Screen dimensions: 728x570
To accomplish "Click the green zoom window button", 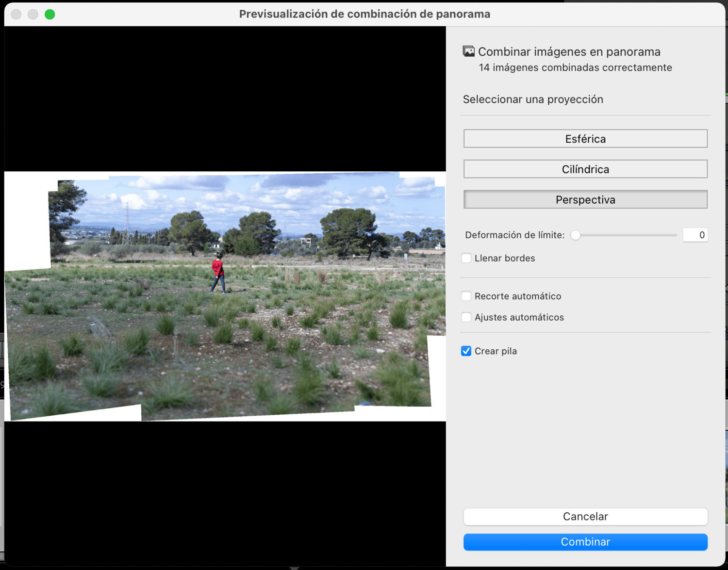I will coord(50,14).
